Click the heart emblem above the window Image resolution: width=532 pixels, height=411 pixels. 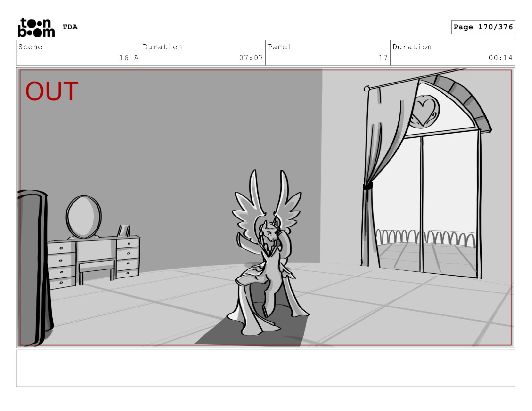[x=423, y=111]
